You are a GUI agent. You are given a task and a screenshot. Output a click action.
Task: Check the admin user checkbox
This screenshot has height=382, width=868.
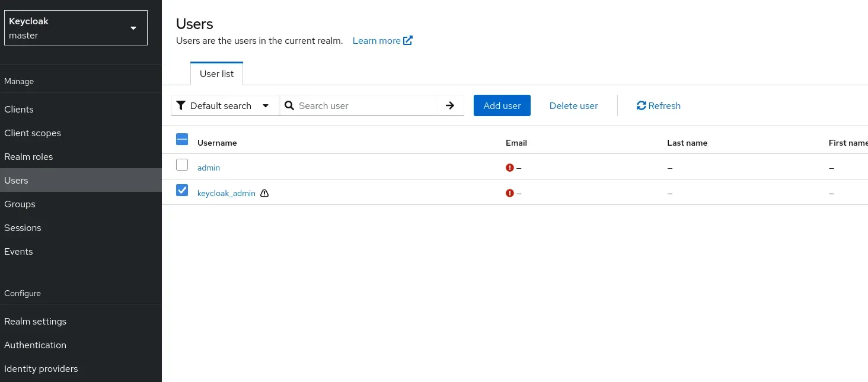tap(182, 165)
